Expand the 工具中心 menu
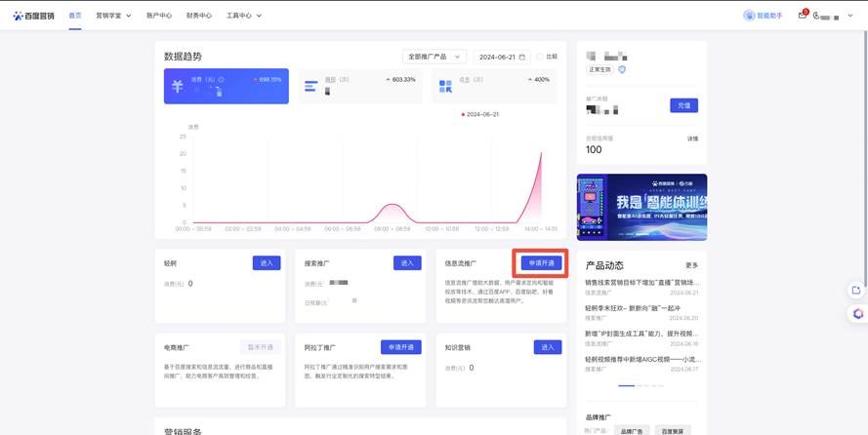The width and height of the screenshot is (868, 435). click(x=243, y=16)
